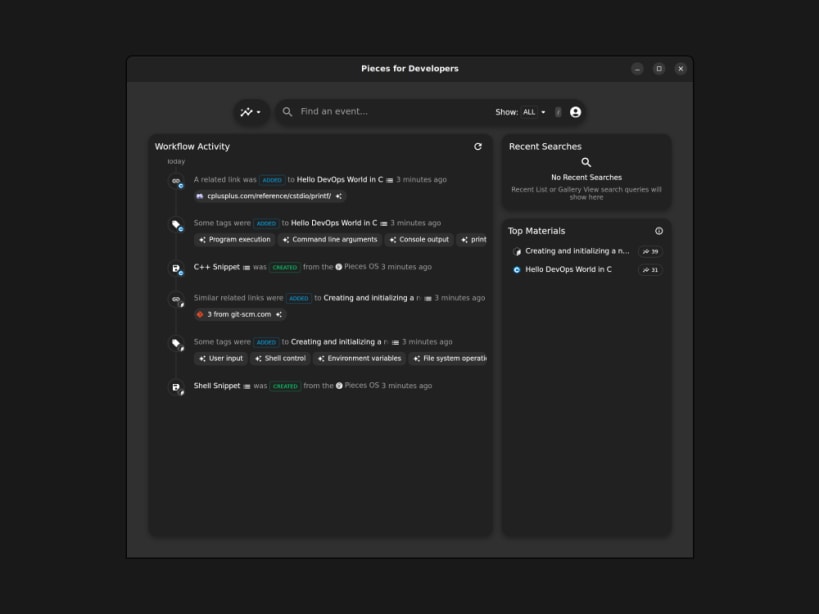Select the partially visible print tag

click(473, 240)
